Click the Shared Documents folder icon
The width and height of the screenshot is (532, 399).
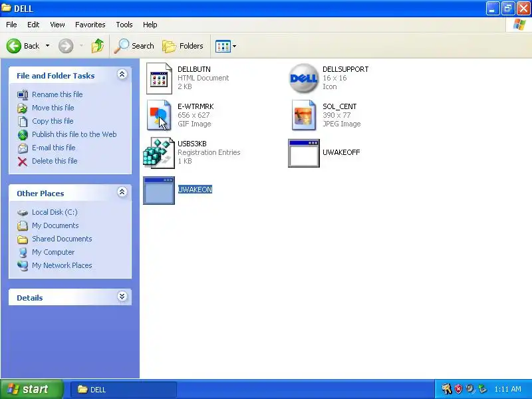pos(23,239)
